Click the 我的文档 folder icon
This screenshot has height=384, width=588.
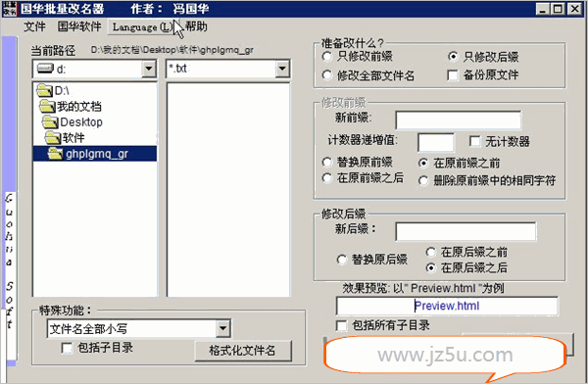pos(47,106)
